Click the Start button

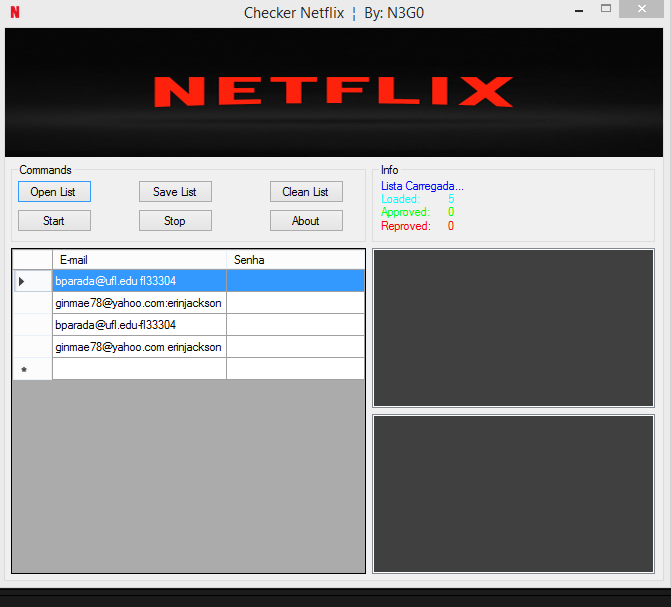click(54, 220)
